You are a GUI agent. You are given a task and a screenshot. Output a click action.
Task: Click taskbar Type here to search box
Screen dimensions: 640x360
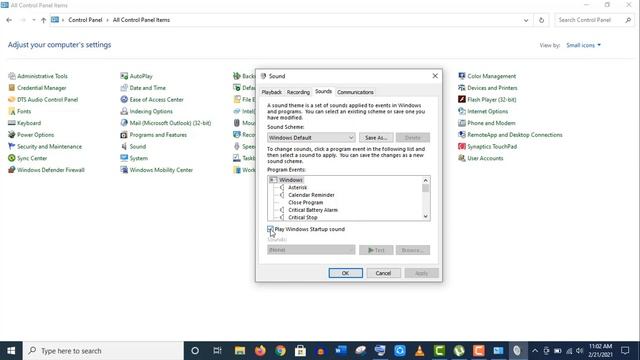(x=103, y=351)
